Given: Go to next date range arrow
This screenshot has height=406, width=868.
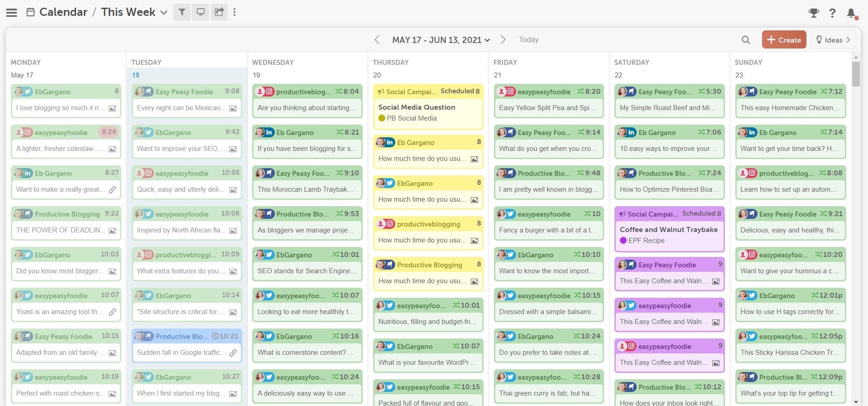Looking at the screenshot, I should tap(503, 40).
